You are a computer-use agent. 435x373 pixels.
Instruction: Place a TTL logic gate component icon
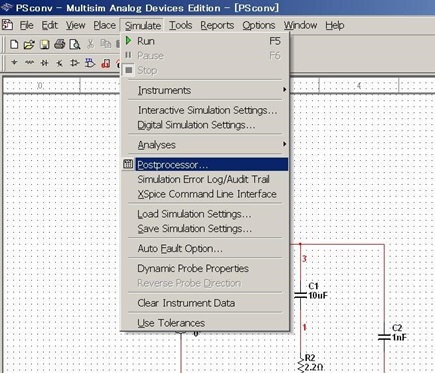click(x=90, y=63)
